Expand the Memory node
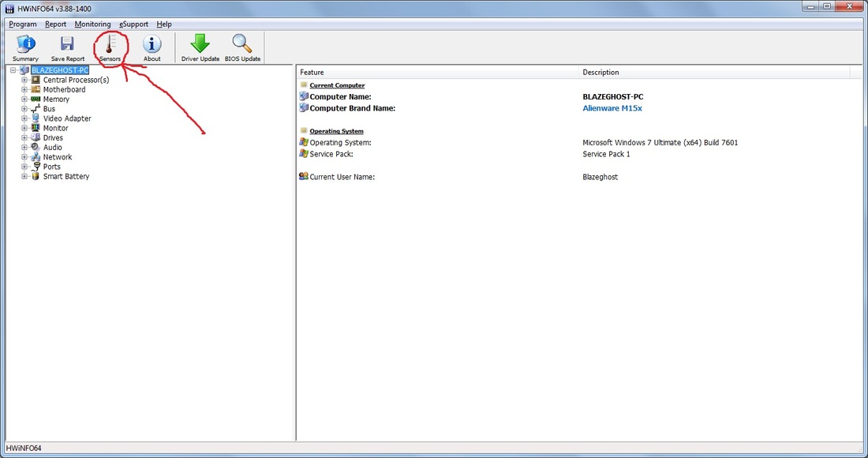Viewport: 868px width, 458px height. [x=24, y=99]
